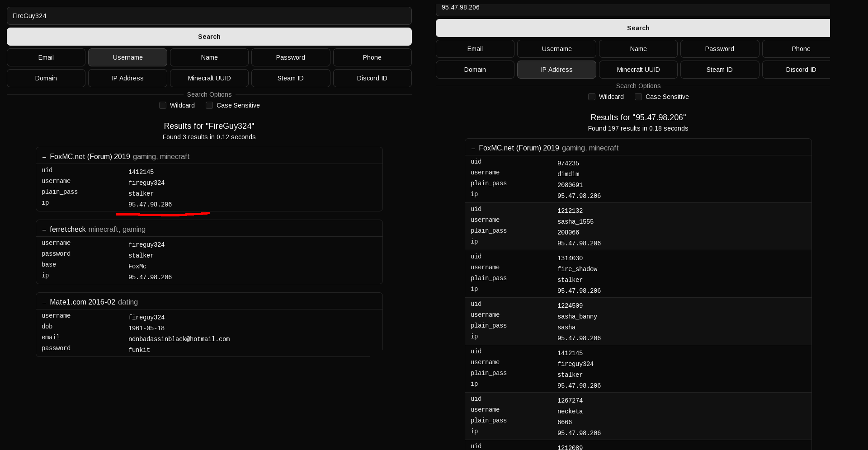The height and width of the screenshot is (450, 868).
Task: Click the username necketa
Action: point(570,412)
